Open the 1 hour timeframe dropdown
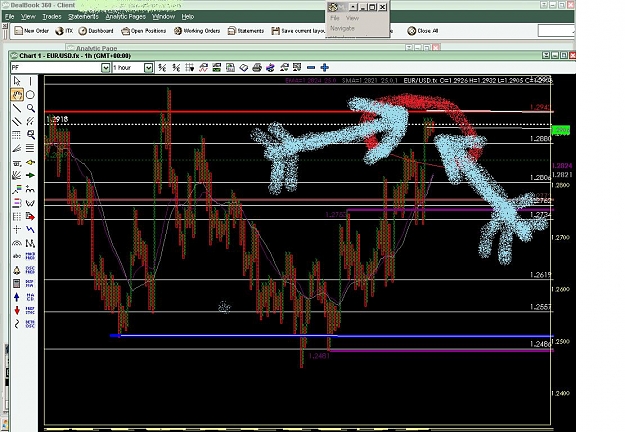The width and height of the screenshot is (625, 432). point(148,68)
